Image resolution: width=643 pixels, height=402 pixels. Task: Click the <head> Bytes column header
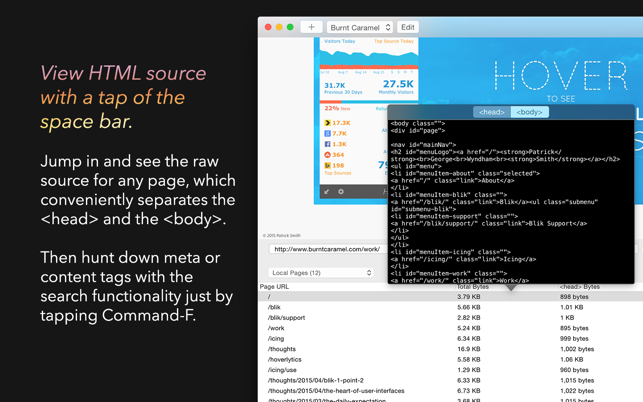click(x=579, y=287)
